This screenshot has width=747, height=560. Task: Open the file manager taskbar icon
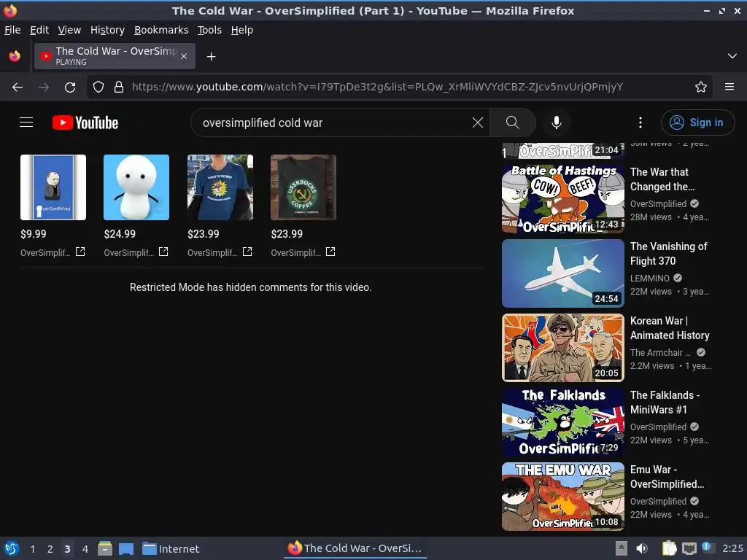click(x=105, y=548)
